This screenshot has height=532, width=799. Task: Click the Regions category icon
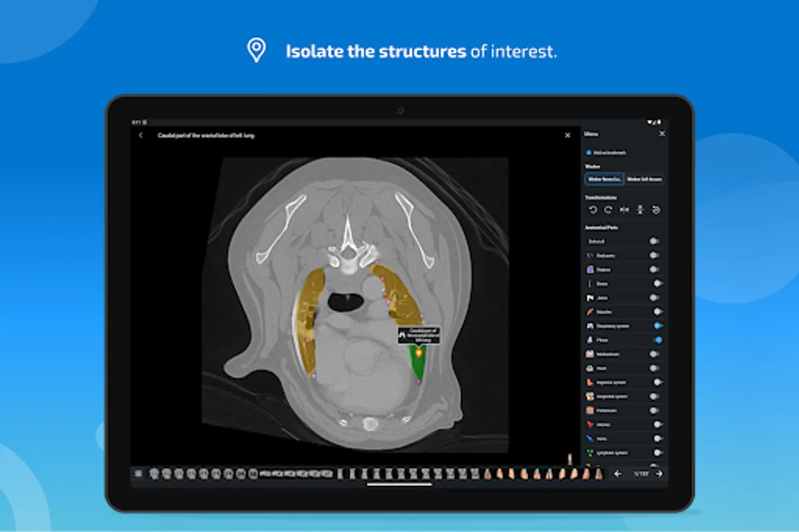pyautogui.click(x=590, y=270)
